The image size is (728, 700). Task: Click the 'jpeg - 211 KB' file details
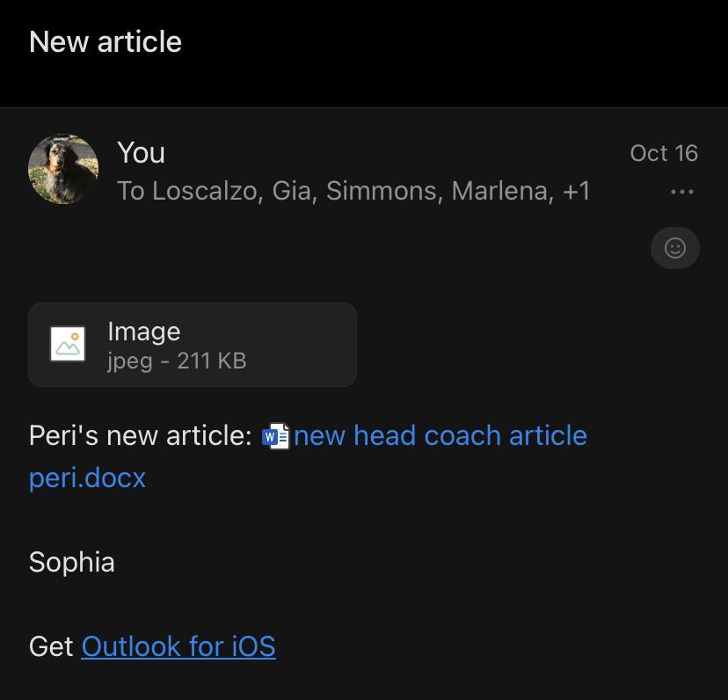point(177,361)
